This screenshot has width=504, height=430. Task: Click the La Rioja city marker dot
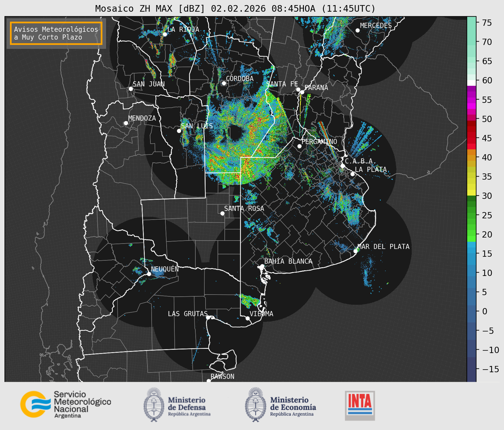point(165,34)
